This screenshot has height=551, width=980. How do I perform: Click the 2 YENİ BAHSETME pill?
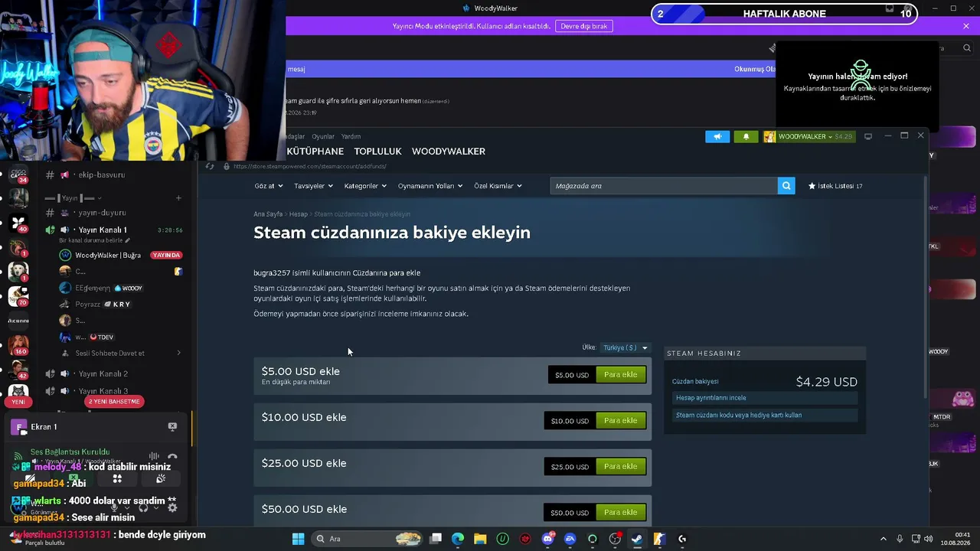[114, 402]
